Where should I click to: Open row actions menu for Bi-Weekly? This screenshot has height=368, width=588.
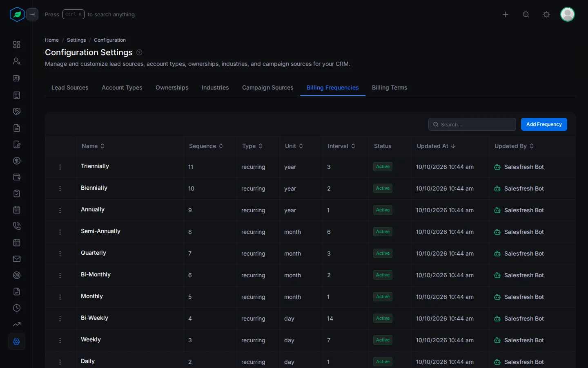(x=60, y=319)
